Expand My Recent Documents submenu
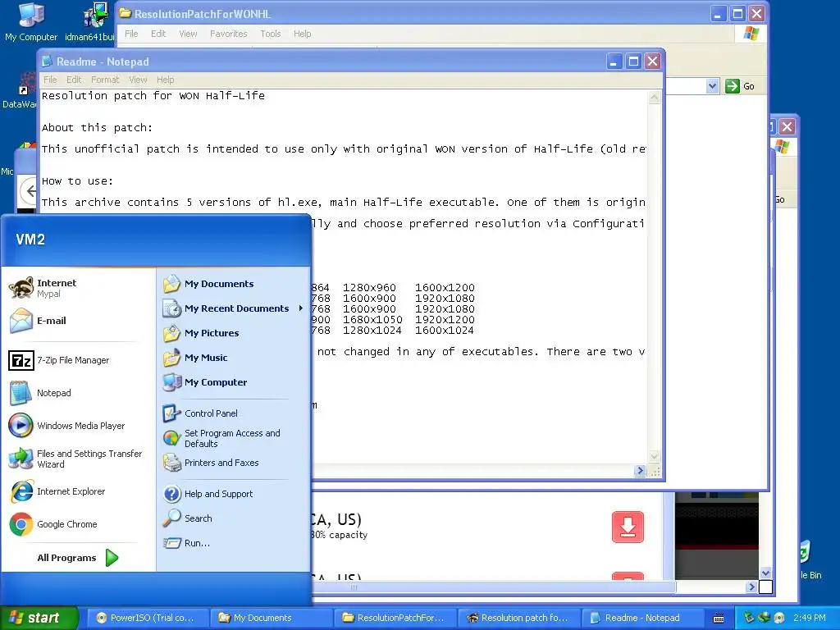 [233, 308]
